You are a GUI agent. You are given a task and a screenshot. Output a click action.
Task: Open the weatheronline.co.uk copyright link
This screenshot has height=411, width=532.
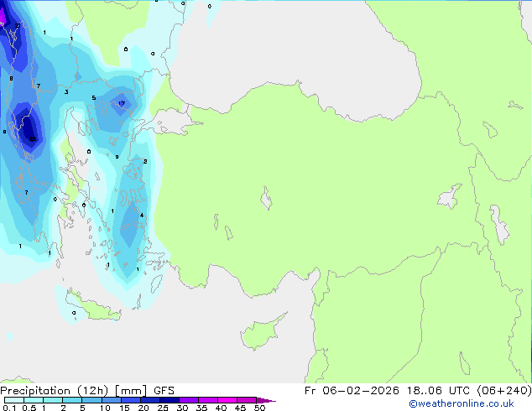tap(462, 404)
